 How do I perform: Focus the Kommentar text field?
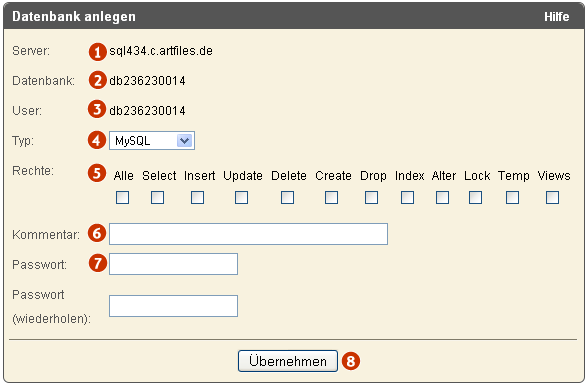pos(248,234)
